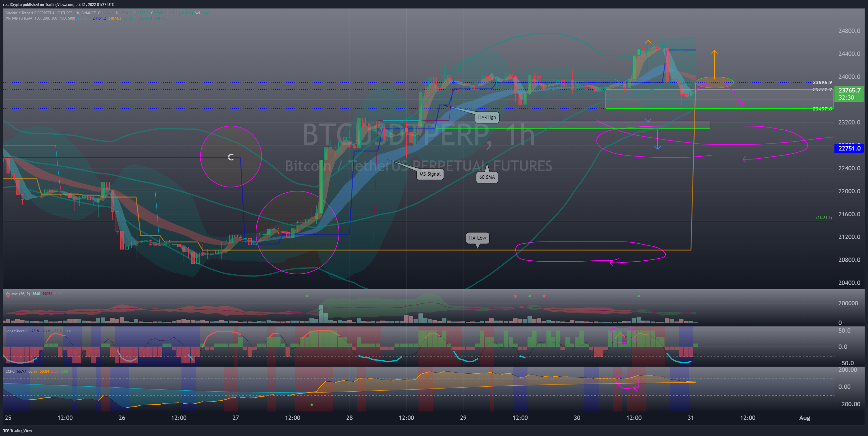868x436 pixels.
Task: Click the -200.00 tick on CCI-C axis
Action: click(849, 404)
